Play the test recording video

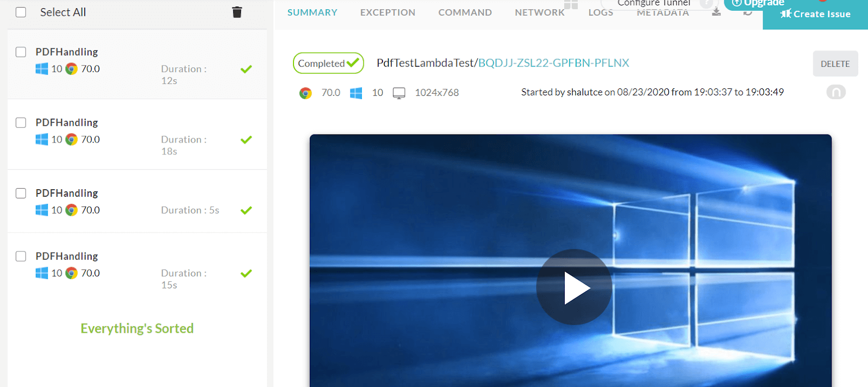click(575, 287)
